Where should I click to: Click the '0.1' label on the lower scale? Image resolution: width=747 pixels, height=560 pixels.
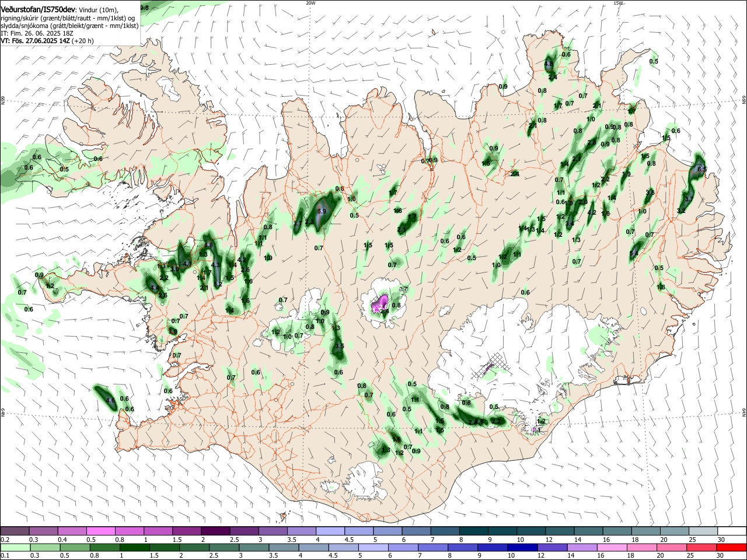coord(5,556)
